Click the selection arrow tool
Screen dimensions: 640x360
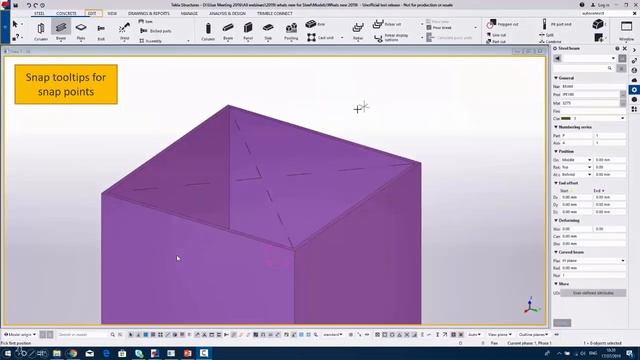(x=15, y=24)
